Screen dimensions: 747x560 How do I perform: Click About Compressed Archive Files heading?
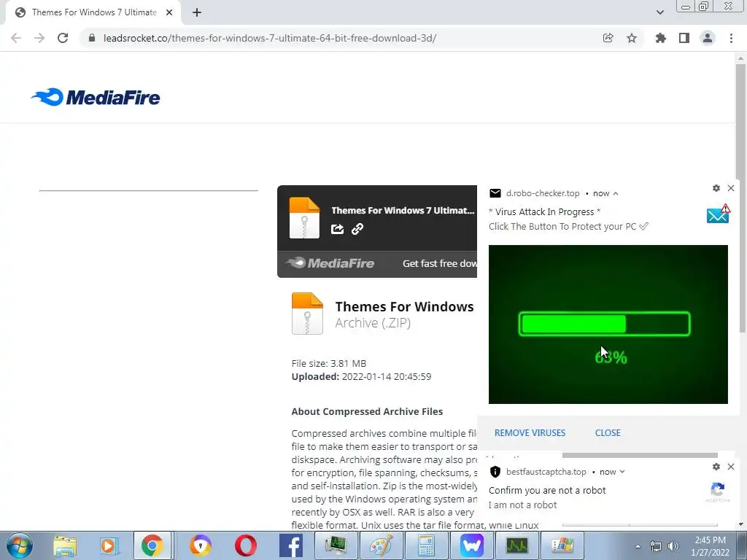(x=367, y=411)
